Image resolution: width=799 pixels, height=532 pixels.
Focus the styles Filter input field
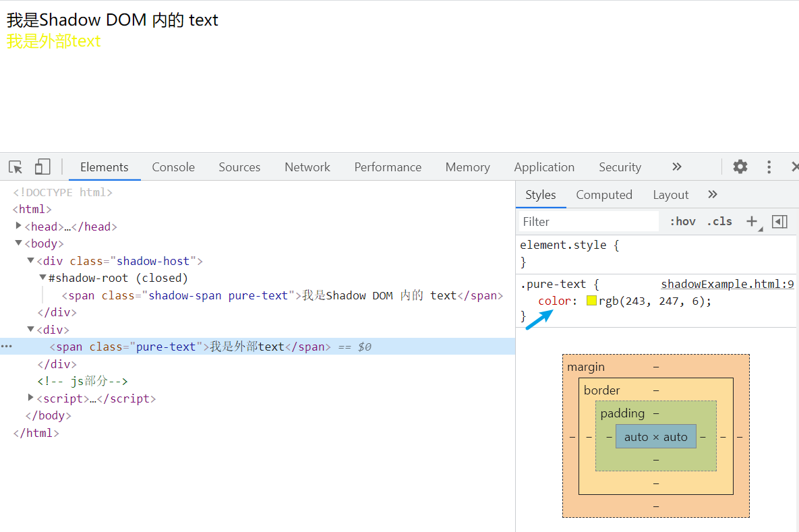pos(589,222)
